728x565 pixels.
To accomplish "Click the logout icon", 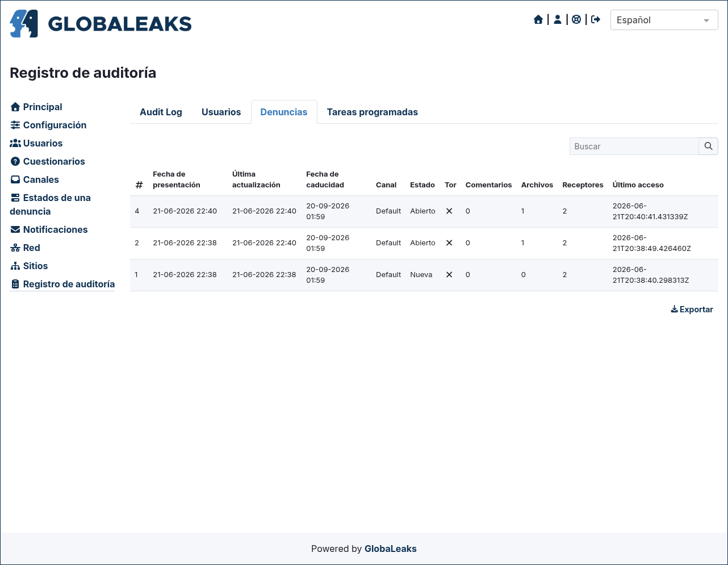I will click(x=596, y=20).
